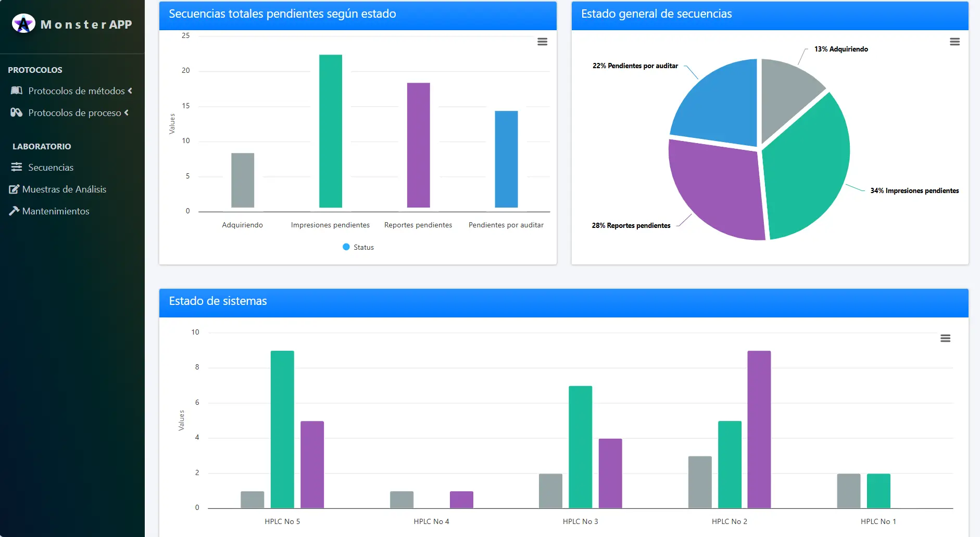Open the Secuencias menu item
The image size is (980, 537).
coord(51,168)
